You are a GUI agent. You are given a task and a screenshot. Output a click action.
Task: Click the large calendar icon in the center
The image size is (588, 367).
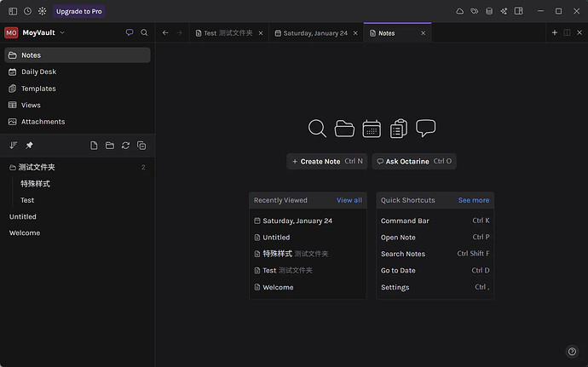coord(371,129)
